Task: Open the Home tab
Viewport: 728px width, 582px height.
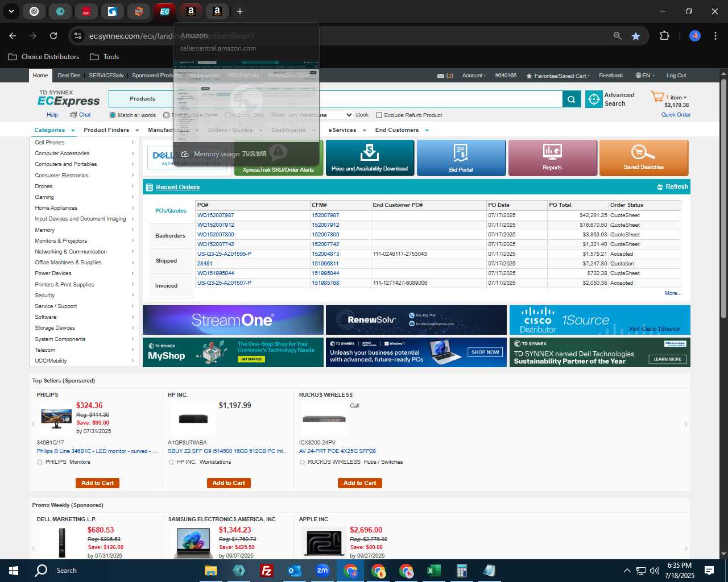Action: click(40, 76)
